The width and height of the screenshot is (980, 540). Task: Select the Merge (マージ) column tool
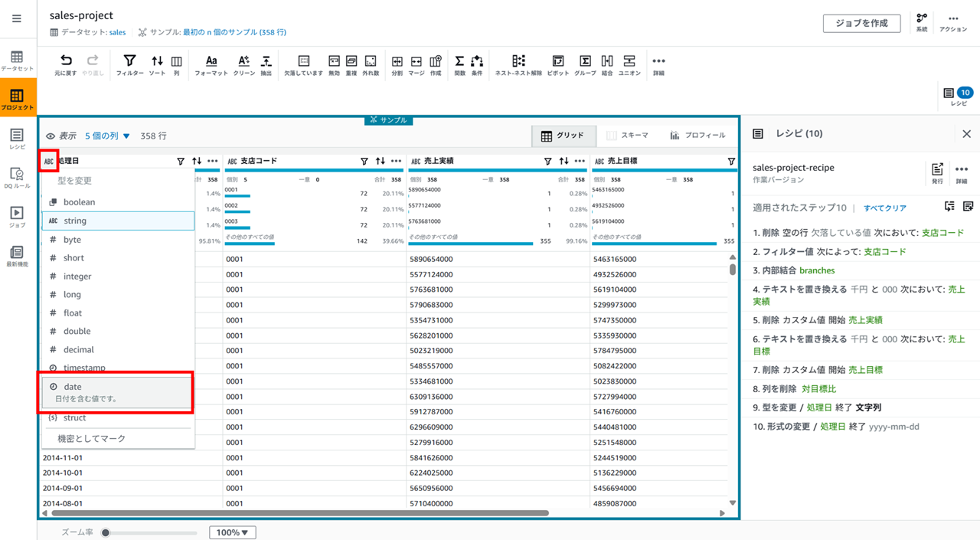tap(416, 64)
